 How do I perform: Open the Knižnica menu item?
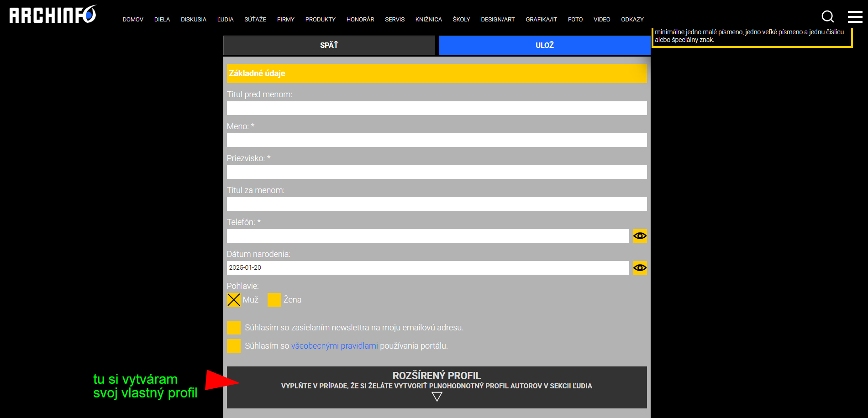[x=428, y=20]
